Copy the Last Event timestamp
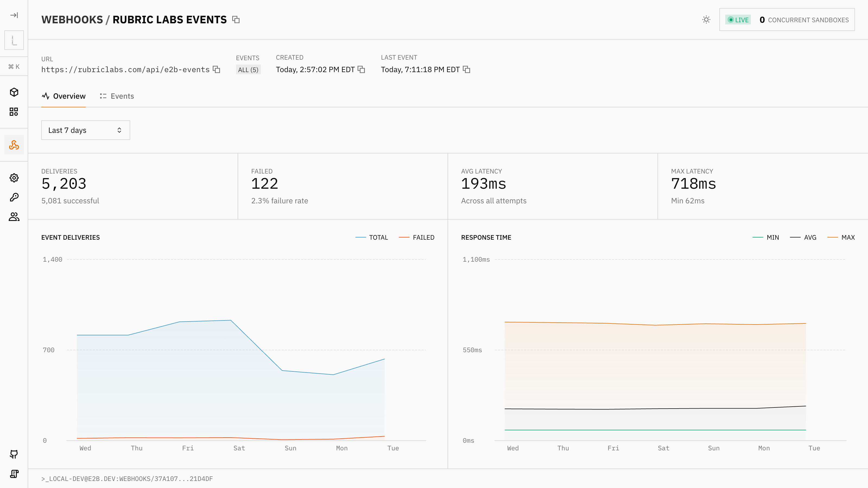Image resolution: width=868 pixels, height=488 pixels. (x=466, y=69)
